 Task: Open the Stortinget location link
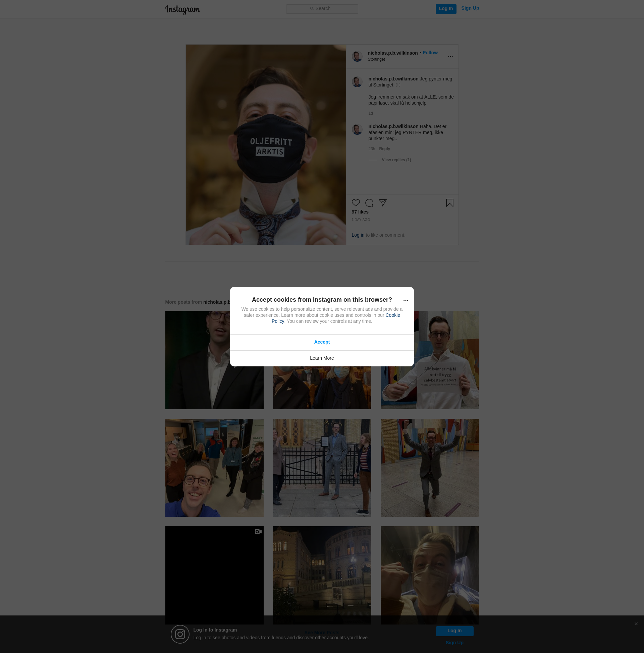click(376, 59)
